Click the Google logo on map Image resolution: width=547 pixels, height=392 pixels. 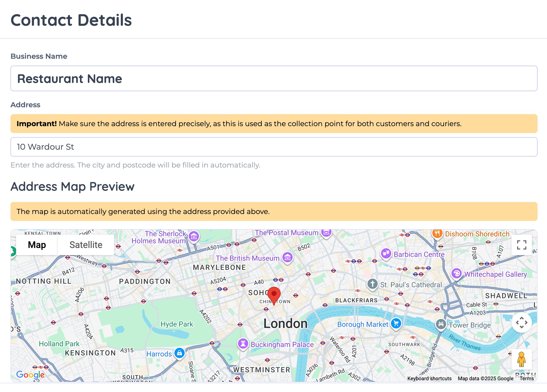tap(30, 375)
